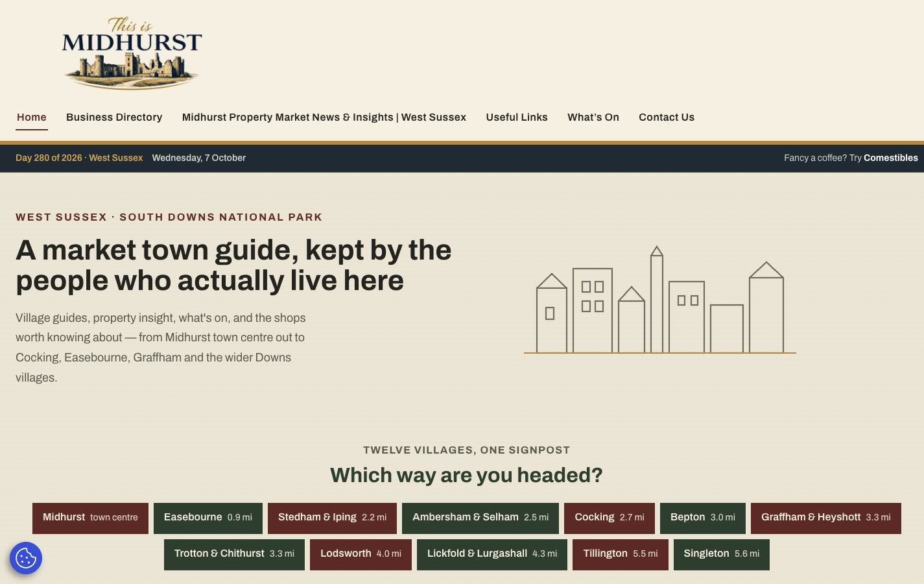Click the This is Midhurst logo
This screenshot has width=924, height=584.
point(132,53)
